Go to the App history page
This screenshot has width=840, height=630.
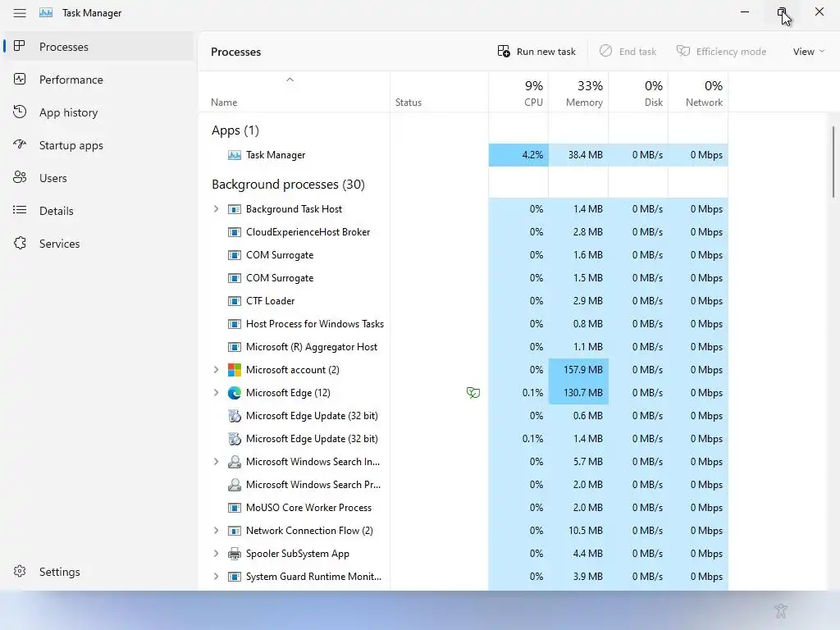[98, 112]
